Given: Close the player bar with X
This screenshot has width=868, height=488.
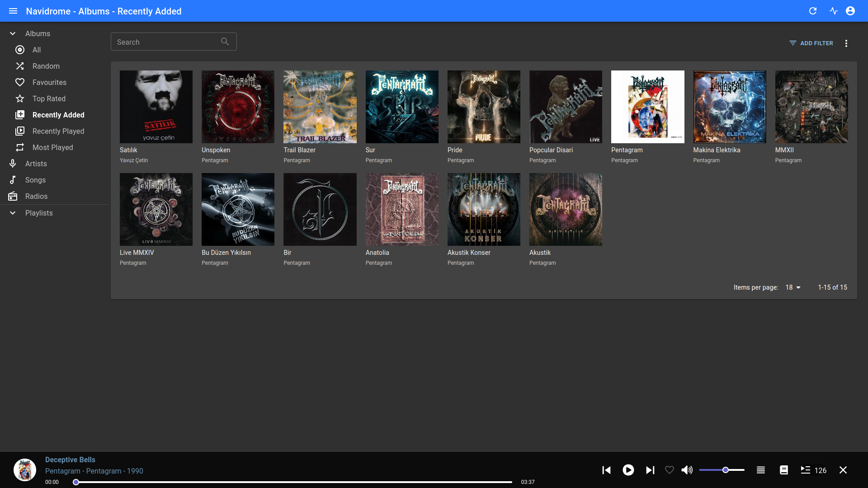Looking at the screenshot, I should tap(843, 470).
